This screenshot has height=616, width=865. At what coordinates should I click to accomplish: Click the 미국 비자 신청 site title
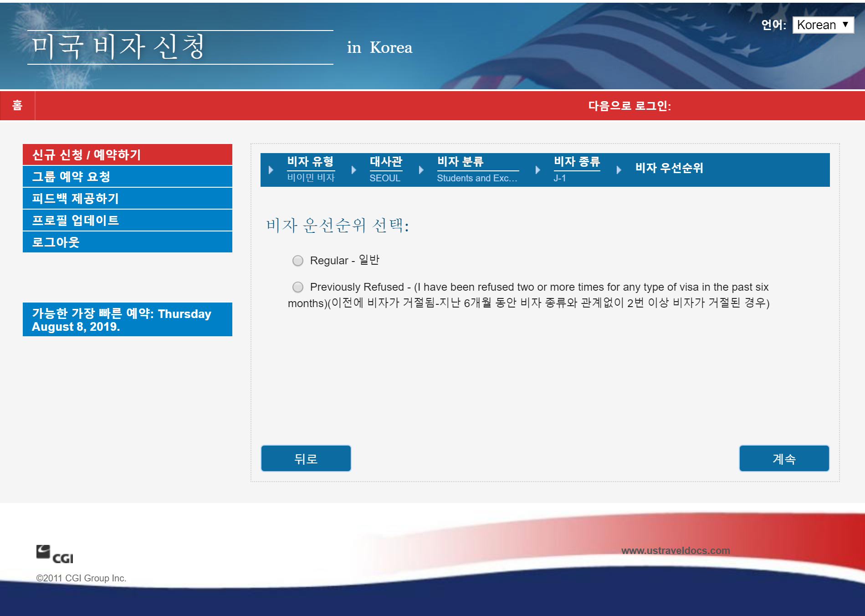[x=118, y=47]
